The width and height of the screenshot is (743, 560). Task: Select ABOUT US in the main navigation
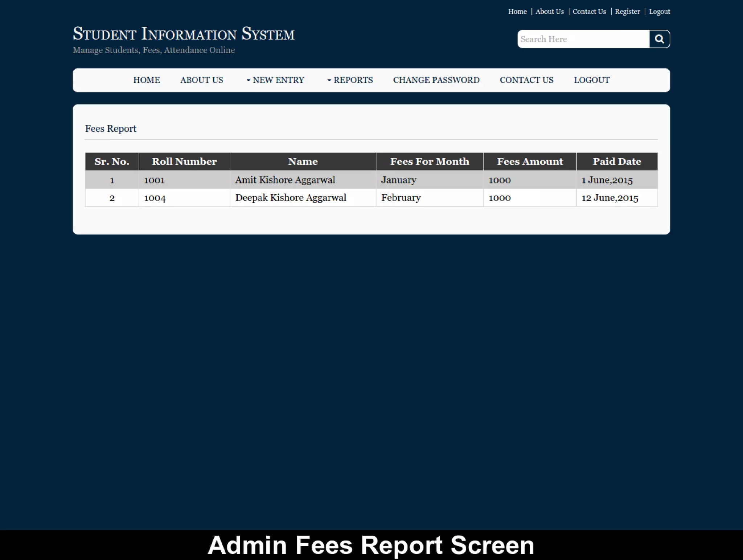202,80
